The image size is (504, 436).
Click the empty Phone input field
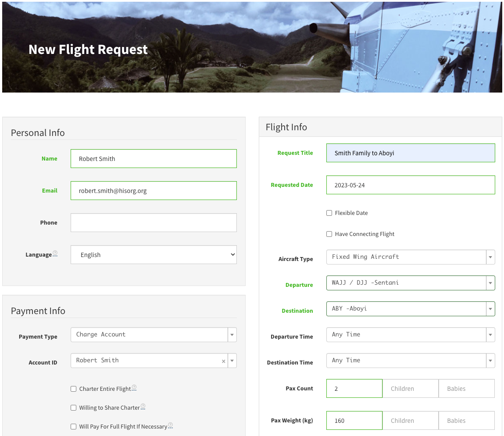pos(154,222)
